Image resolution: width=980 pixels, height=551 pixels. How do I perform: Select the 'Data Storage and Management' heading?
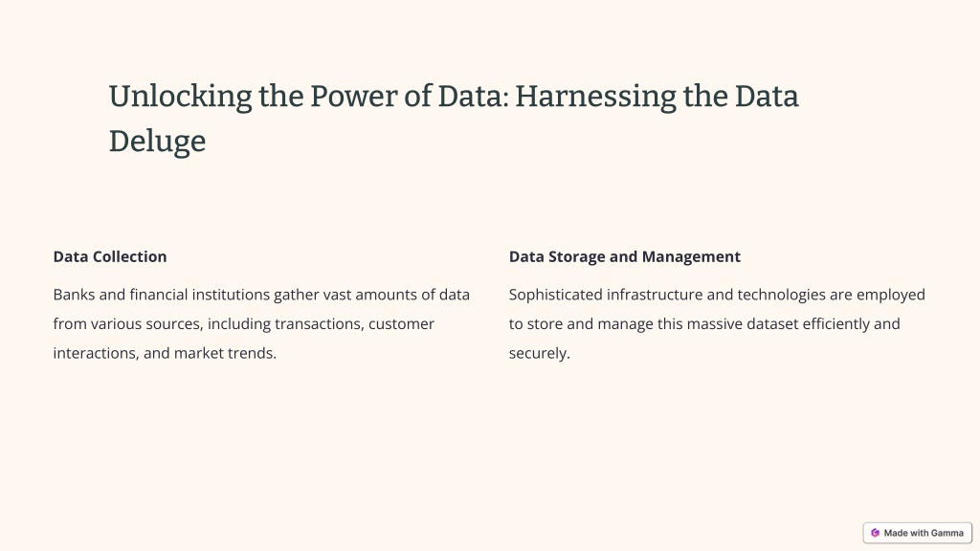coord(624,256)
